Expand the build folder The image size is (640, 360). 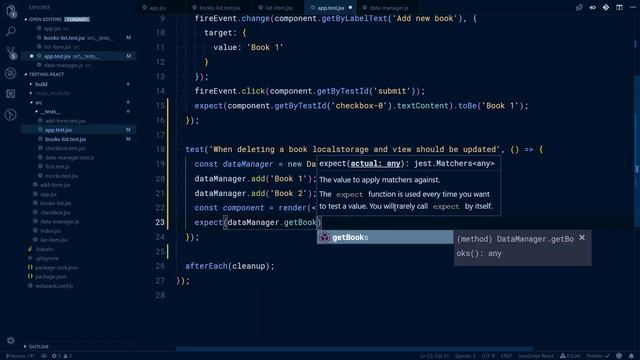[41, 84]
